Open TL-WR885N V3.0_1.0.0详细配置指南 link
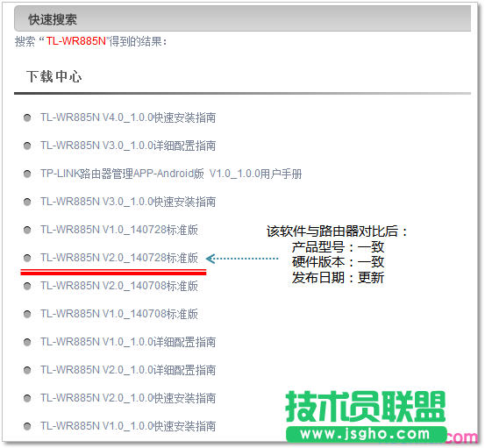Screen dimensions: 485x448 128,146
